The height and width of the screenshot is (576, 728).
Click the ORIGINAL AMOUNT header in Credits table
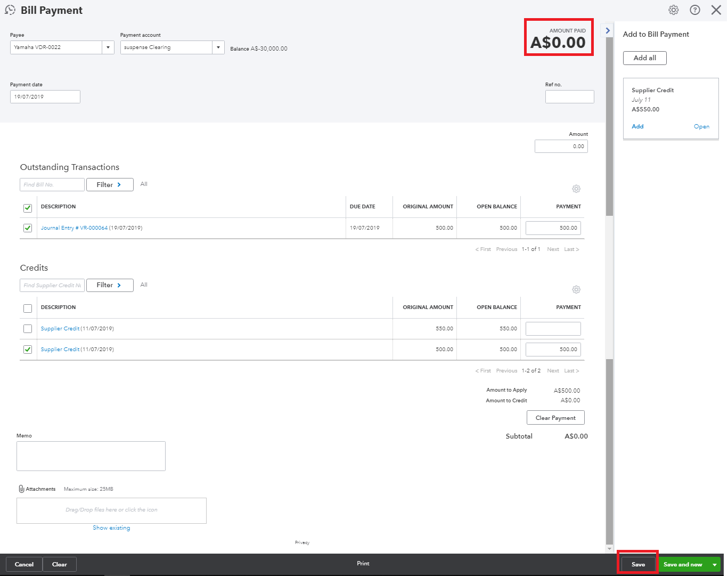click(x=428, y=307)
